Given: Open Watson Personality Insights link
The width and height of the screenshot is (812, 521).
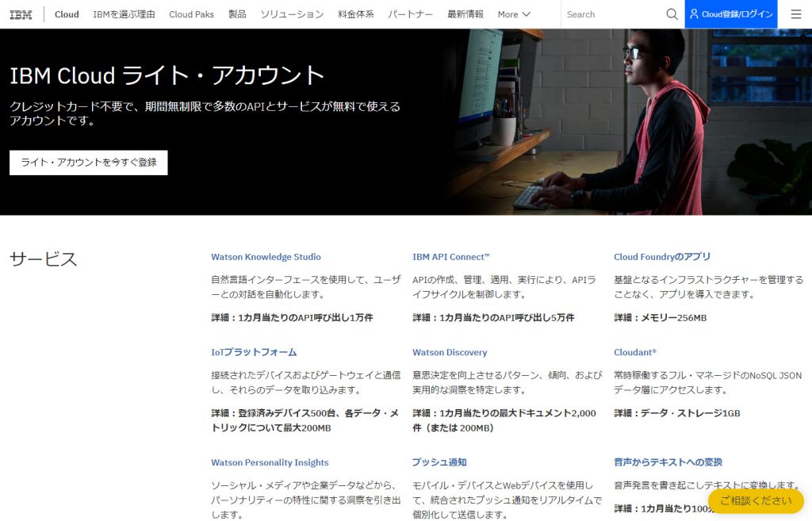Looking at the screenshot, I should pos(270,462).
